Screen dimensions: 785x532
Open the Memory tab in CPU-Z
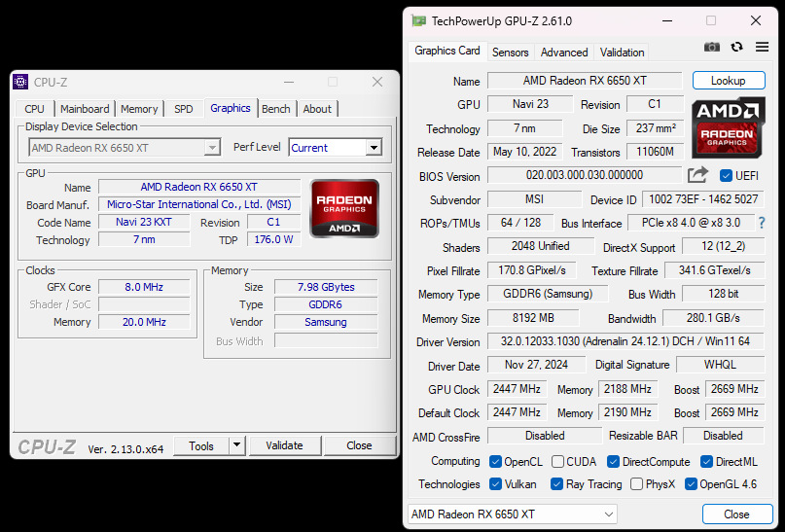coord(139,109)
